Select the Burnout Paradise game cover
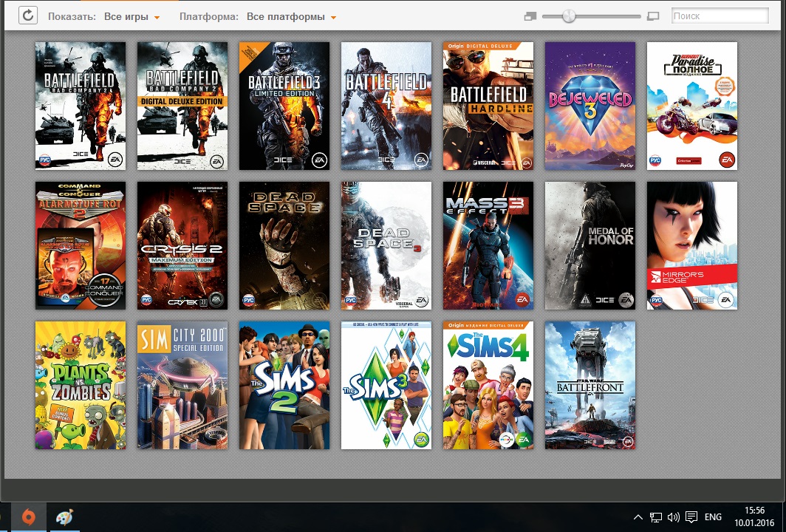This screenshot has height=532, width=786. (691, 106)
